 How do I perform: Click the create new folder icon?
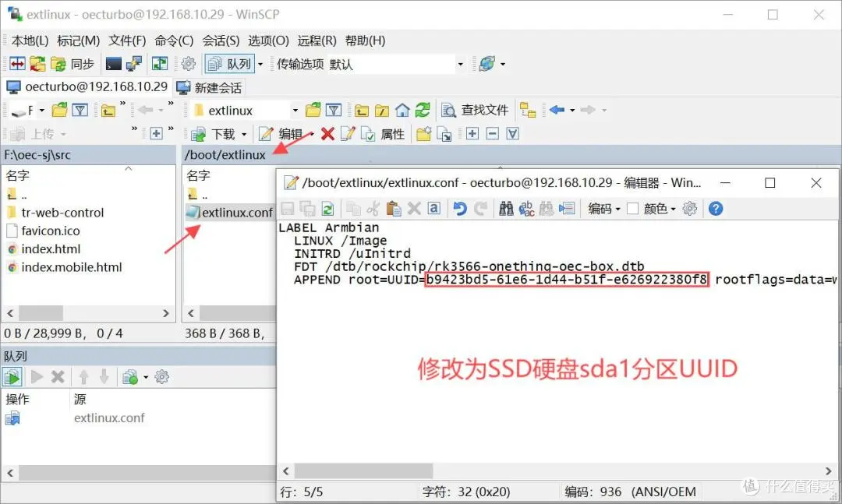point(423,134)
